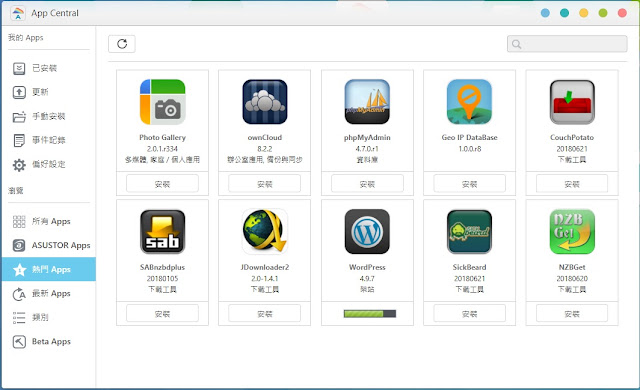Click version text 4.7.0.r1
Image resolution: width=640 pixels, height=390 pixels.
click(367, 149)
